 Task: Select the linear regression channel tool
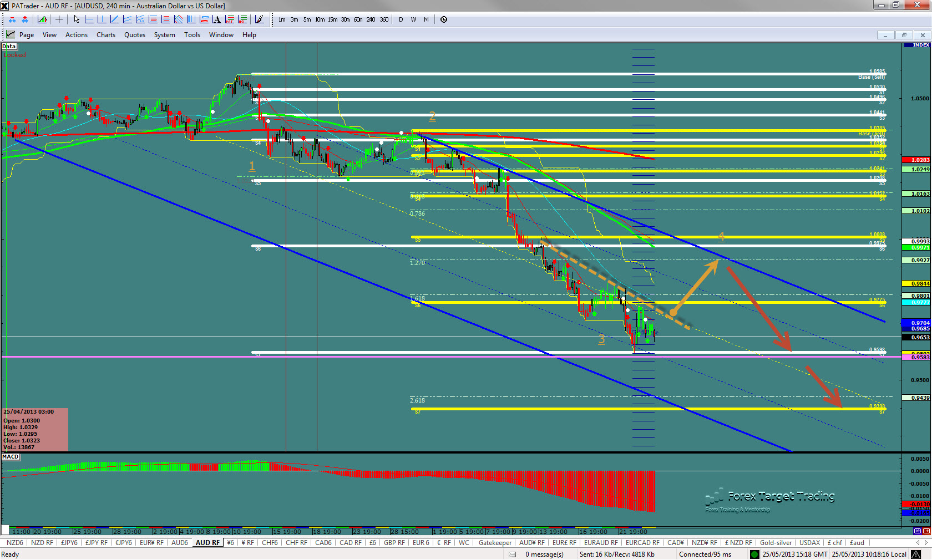(140, 19)
